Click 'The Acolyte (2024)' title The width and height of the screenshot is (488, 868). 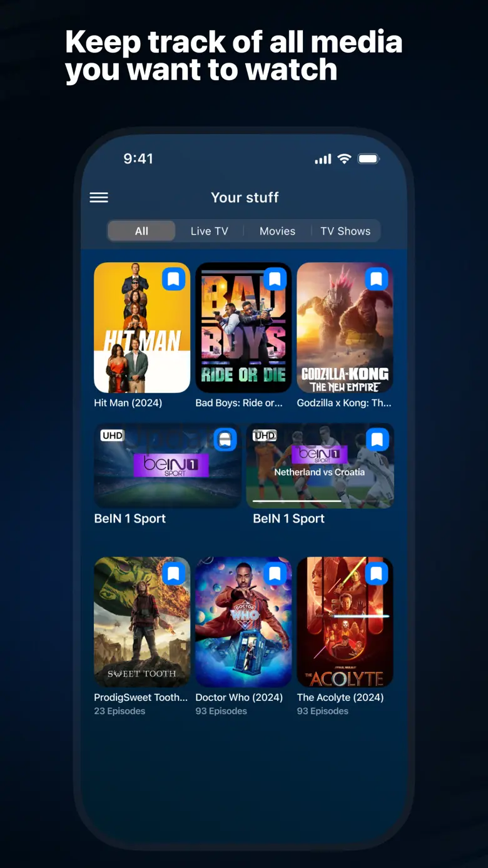pos(340,697)
